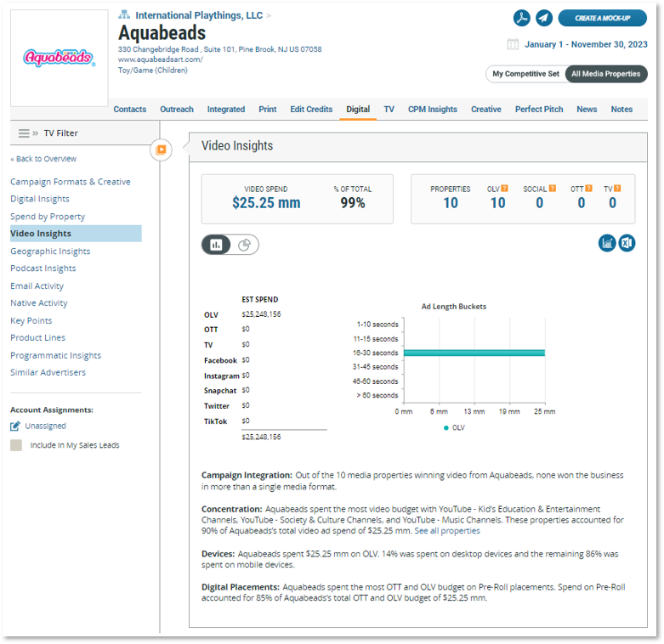Open the CPM Insights tab

(x=433, y=109)
